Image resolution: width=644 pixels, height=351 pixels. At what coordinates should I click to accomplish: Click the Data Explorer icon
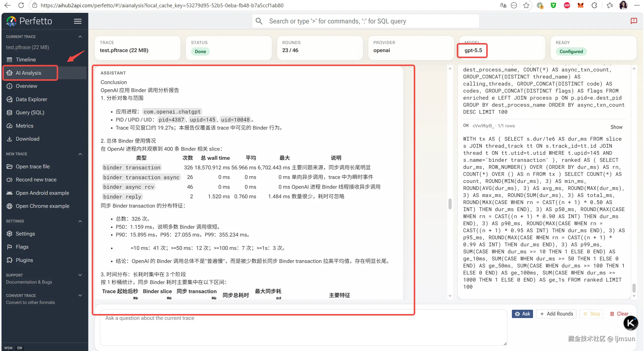click(x=9, y=99)
